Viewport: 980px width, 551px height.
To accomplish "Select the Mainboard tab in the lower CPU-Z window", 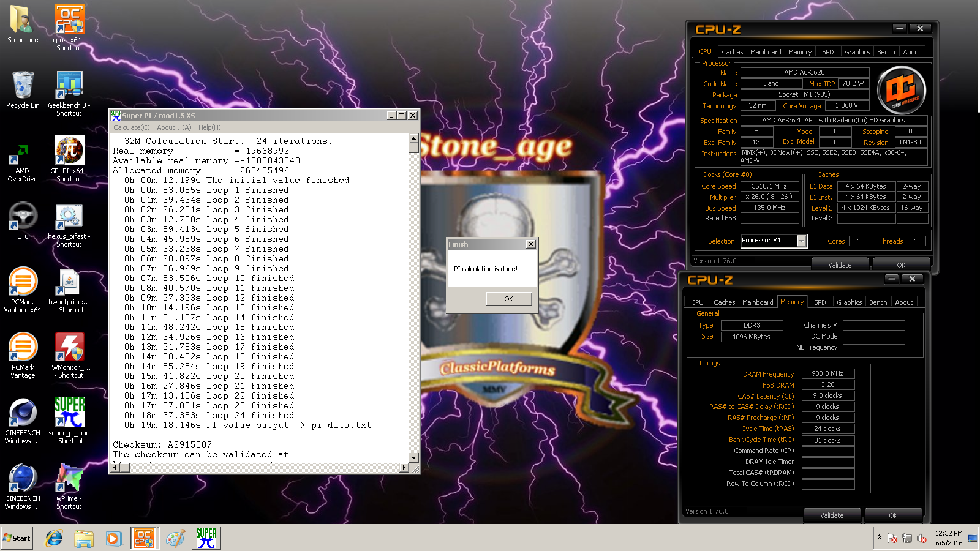I will pos(758,302).
